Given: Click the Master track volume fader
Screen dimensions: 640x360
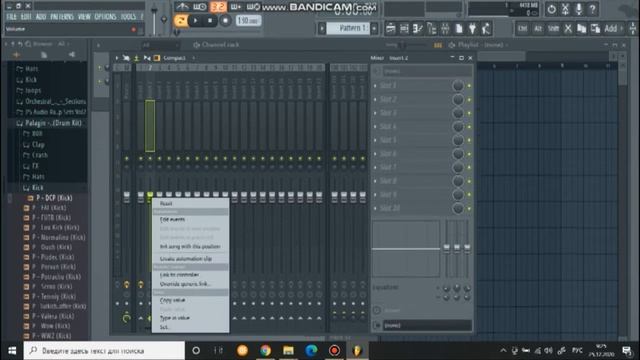Looking at the screenshot, I should (x=127, y=197).
